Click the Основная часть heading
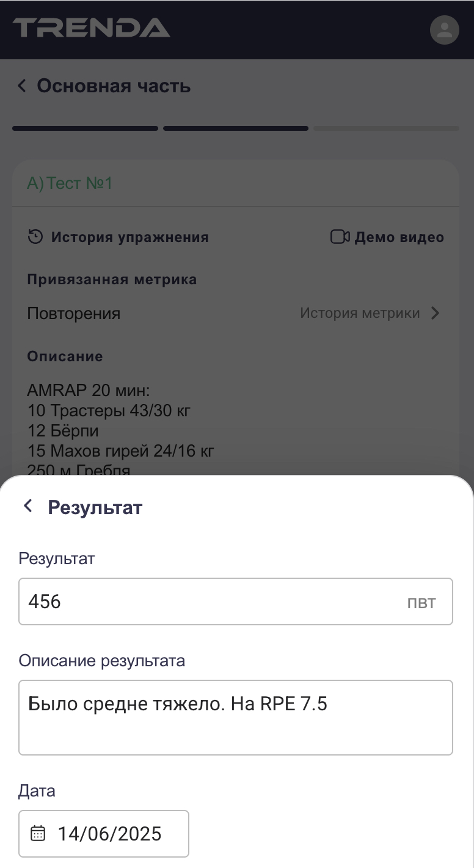 tap(114, 86)
